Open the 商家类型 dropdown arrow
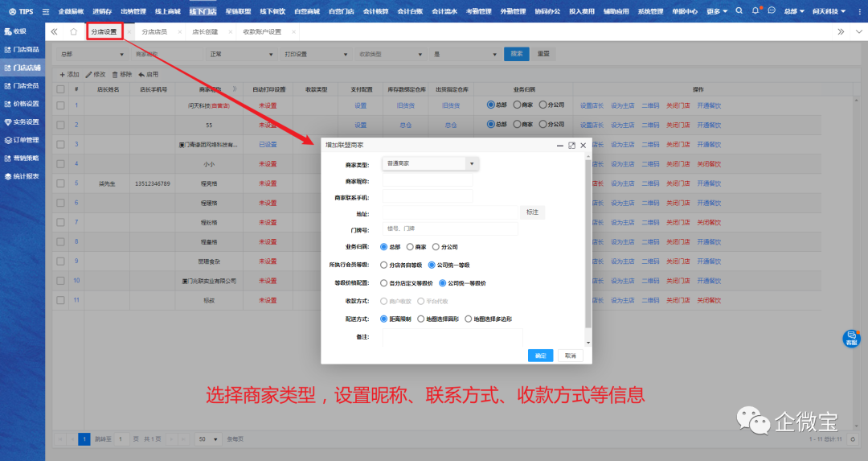The width and height of the screenshot is (868, 461). click(473, 163)
